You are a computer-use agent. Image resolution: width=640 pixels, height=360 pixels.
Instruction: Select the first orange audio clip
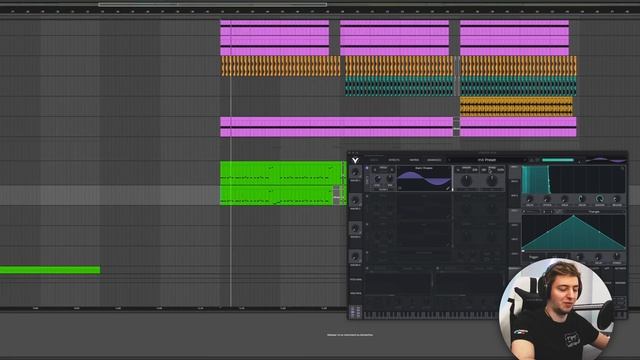280,66
